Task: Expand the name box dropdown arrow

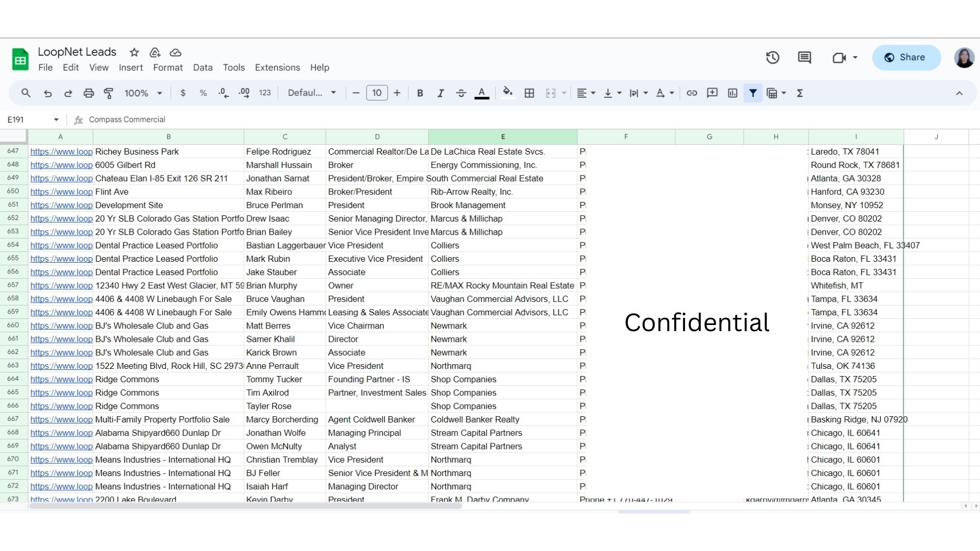Action: click(x=56, y=119)
